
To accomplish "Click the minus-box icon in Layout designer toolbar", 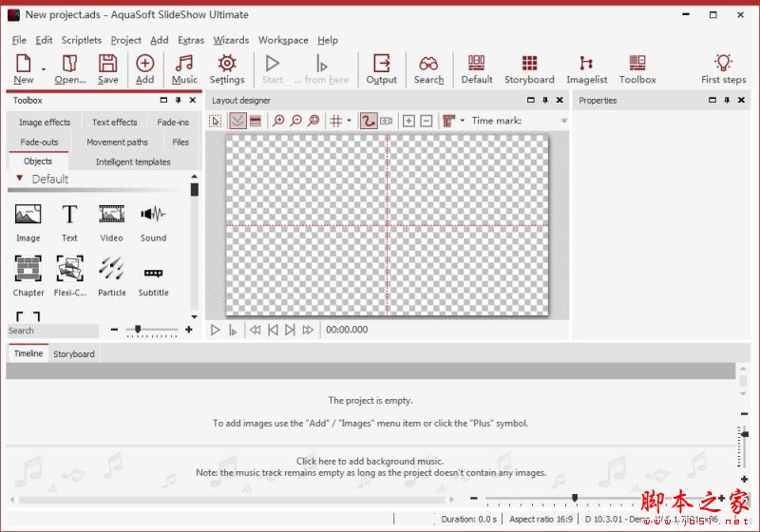I will point(426,121).
